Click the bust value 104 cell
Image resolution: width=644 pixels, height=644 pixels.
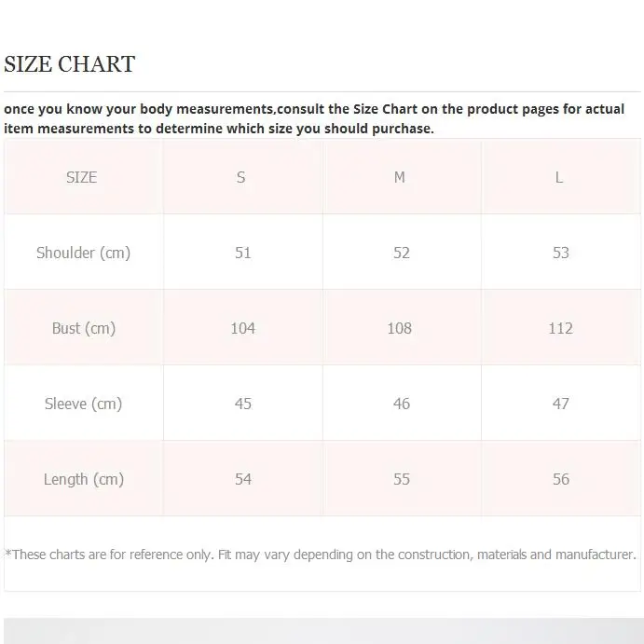[x=243, y=328]
